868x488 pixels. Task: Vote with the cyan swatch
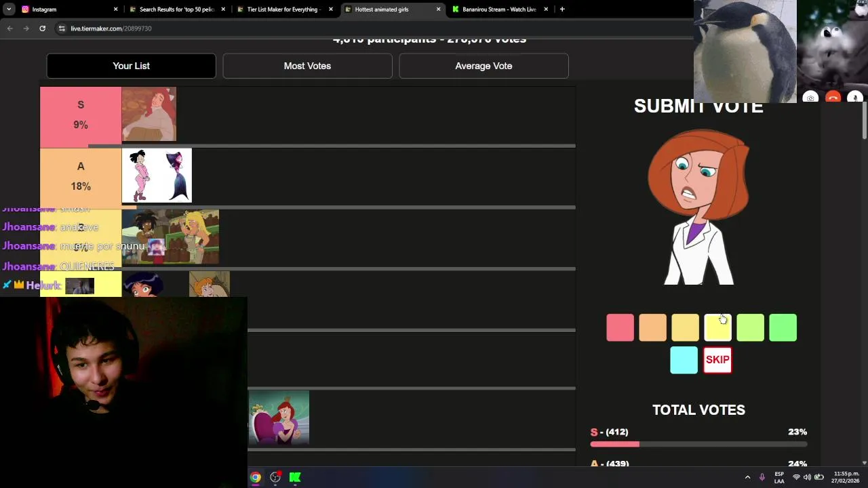tap(684, 360)
